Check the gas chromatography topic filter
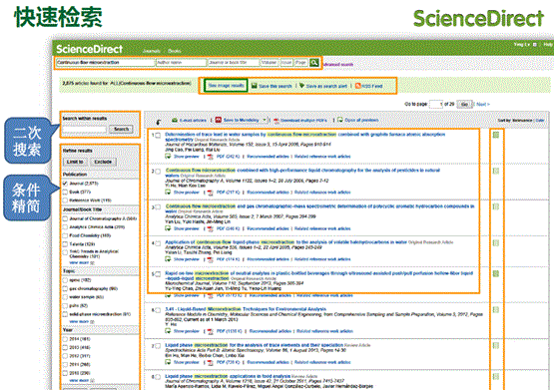Viewport: 556px width, 392px height. tap(65, 288)
